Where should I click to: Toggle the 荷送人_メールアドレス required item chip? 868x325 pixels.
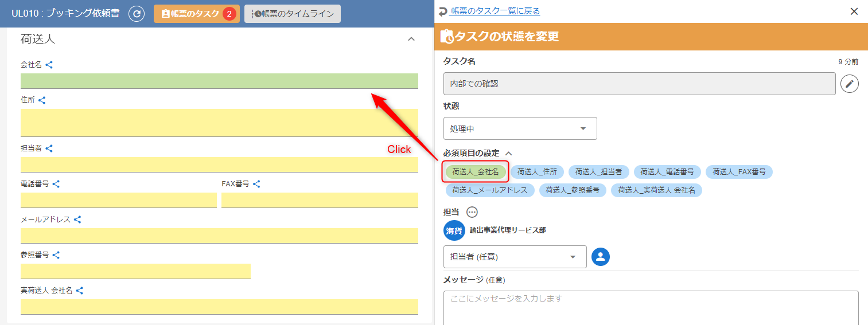(490, 190)
